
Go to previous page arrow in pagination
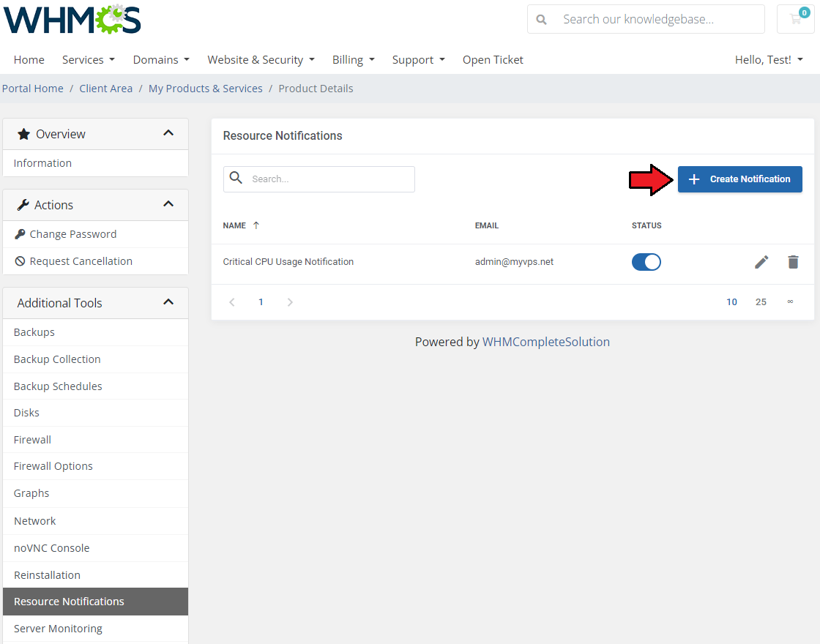pos(232,302)
